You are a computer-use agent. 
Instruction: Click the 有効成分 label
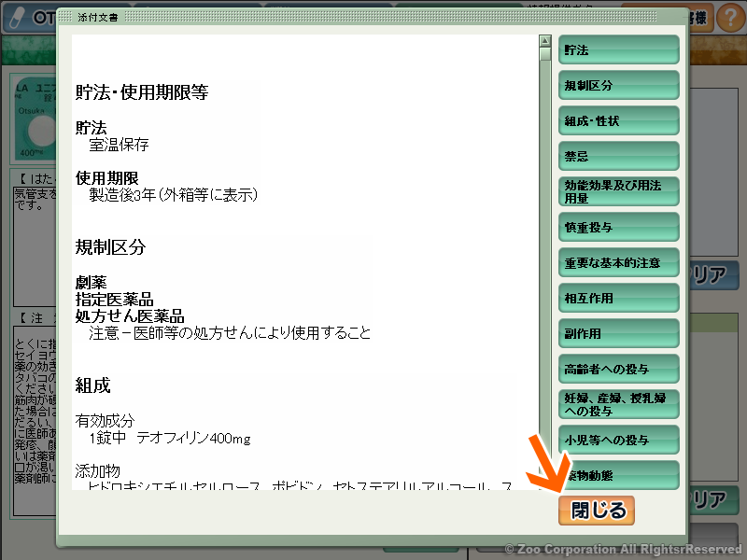[x=105, y=421]
